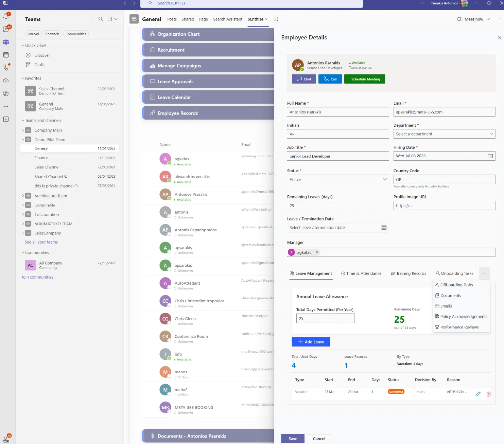Open the Meet now dropdown arrow
The width and height of the screenshot is (504, 444).
click(x=488, y=19)
